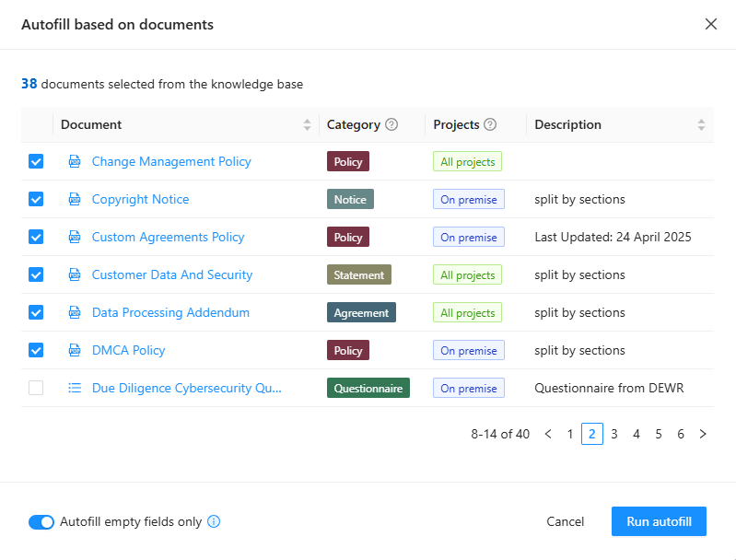The height and width of the screenshot is (560, 736).
Task: Close the Autofill dialog with X
Action: 710,25
